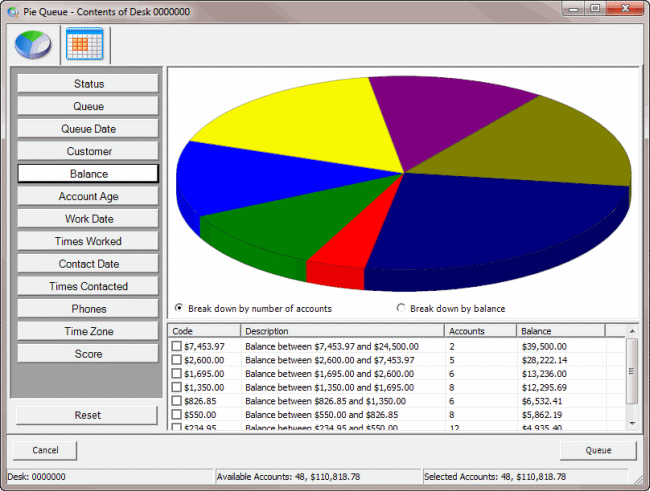
Task: Check the $2,600.00 row checkbox
Action: tap(177, 360)
